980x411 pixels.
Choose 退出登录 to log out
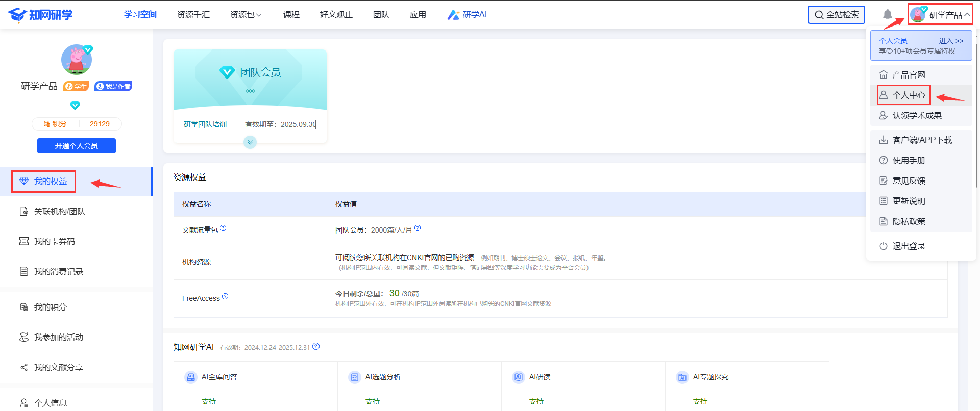pyautogui.click(x=908, y=246)
